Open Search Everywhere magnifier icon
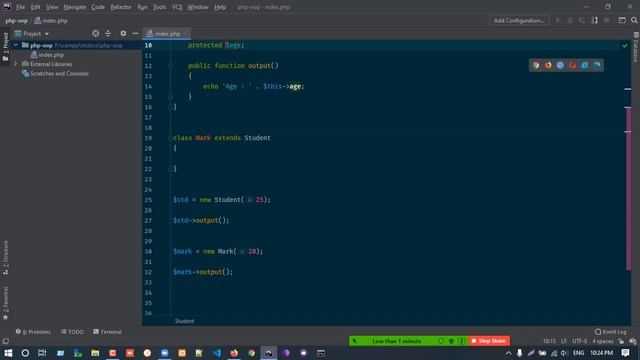This screenshot has width=640, height=360. tap(634, 20)
